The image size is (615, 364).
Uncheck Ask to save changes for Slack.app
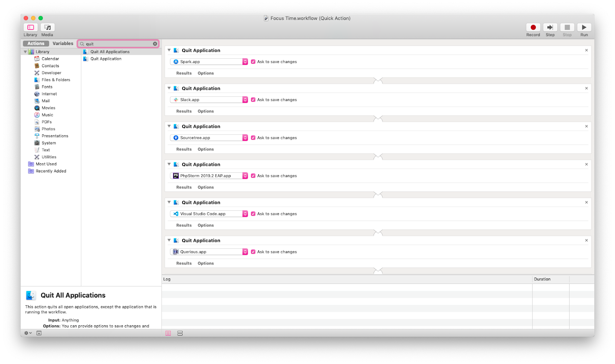tap(253, 99)
